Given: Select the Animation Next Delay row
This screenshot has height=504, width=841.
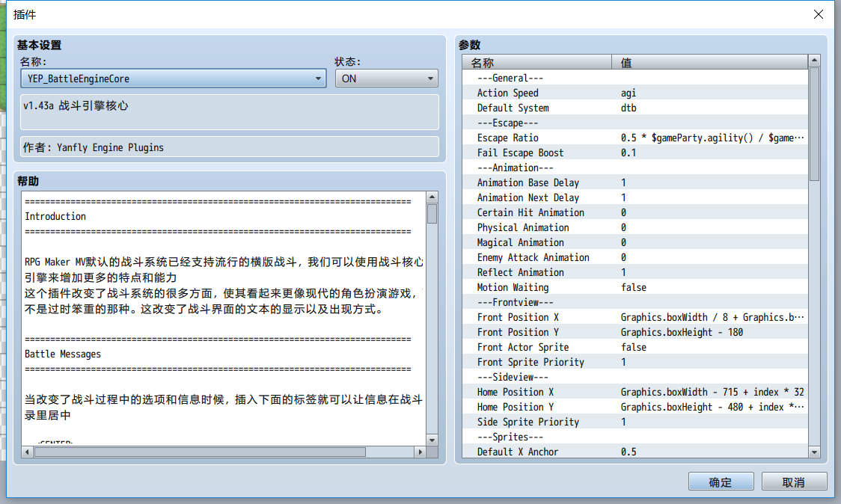Looking at the screenshot, I should coord(635,198).
